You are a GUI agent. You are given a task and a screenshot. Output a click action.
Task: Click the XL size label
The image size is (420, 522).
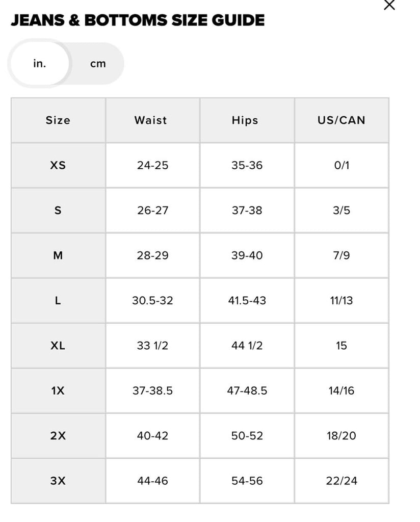coord(58,346)
